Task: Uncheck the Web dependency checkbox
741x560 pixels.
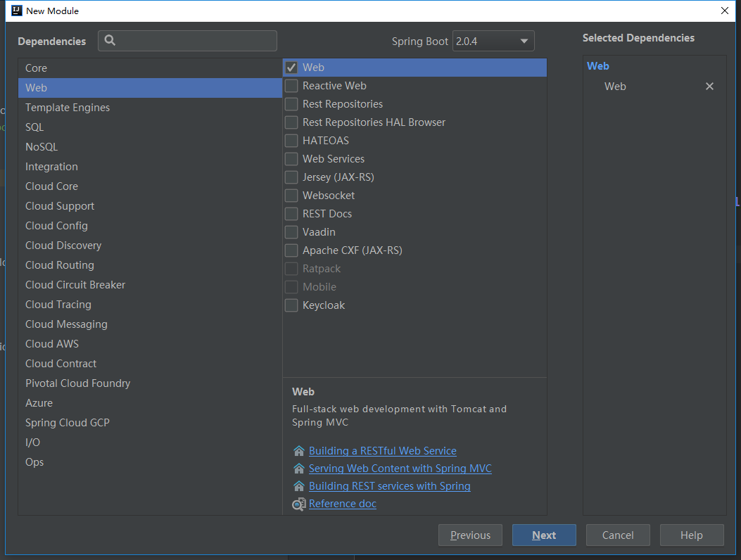Action: [291, 68]
